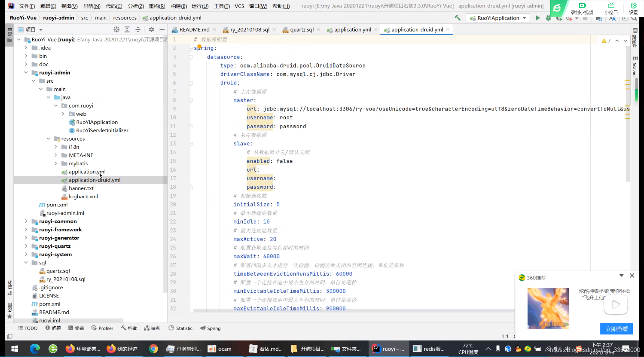The width and height of the screenshot is (644, 357).
Task: Go to previous highlighted error arrow
Action: tap(617, 41)
